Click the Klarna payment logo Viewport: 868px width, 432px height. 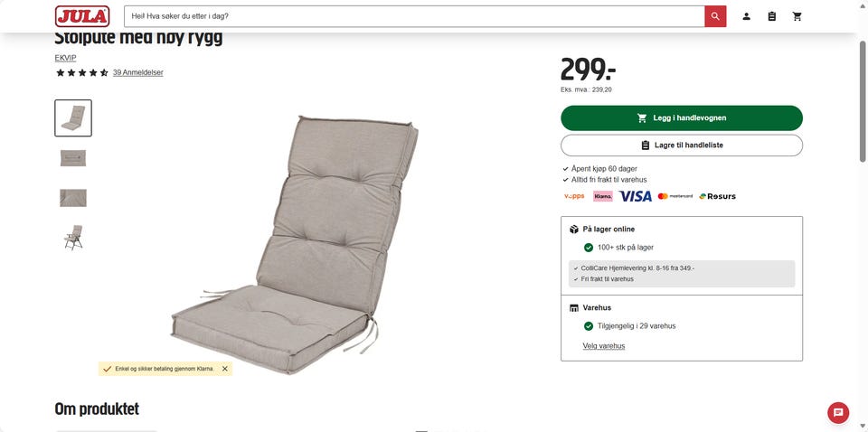point(603,196)
